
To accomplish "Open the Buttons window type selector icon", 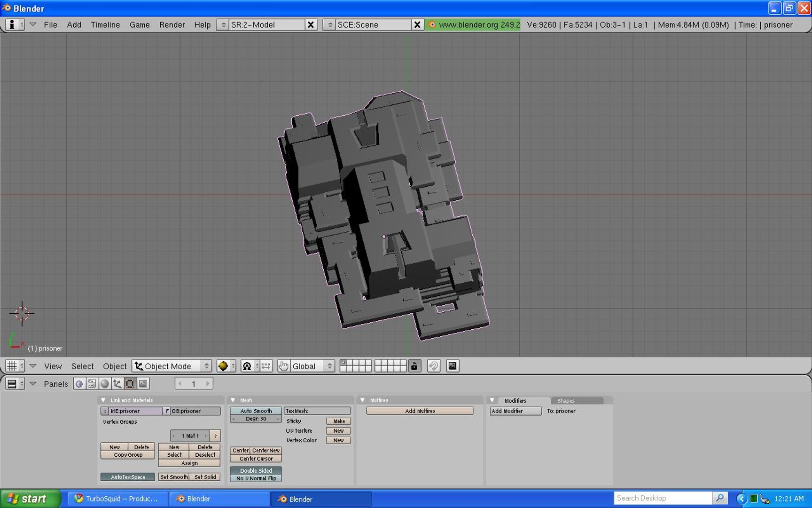I will pyautogui.click(x=15, y=384).
